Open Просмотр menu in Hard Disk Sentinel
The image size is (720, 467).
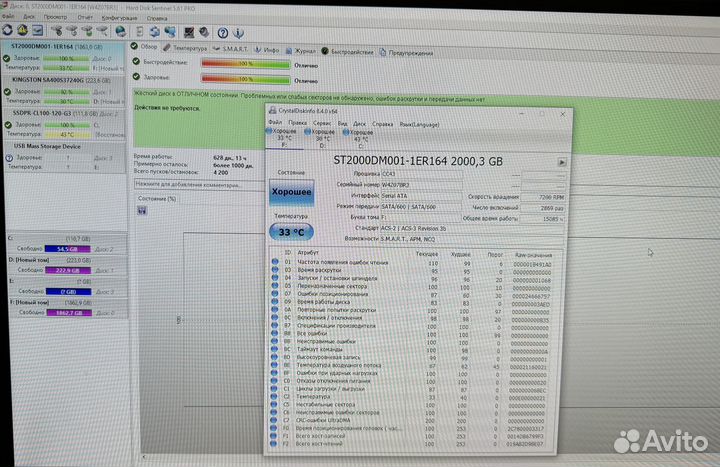[x=55, y=17]
